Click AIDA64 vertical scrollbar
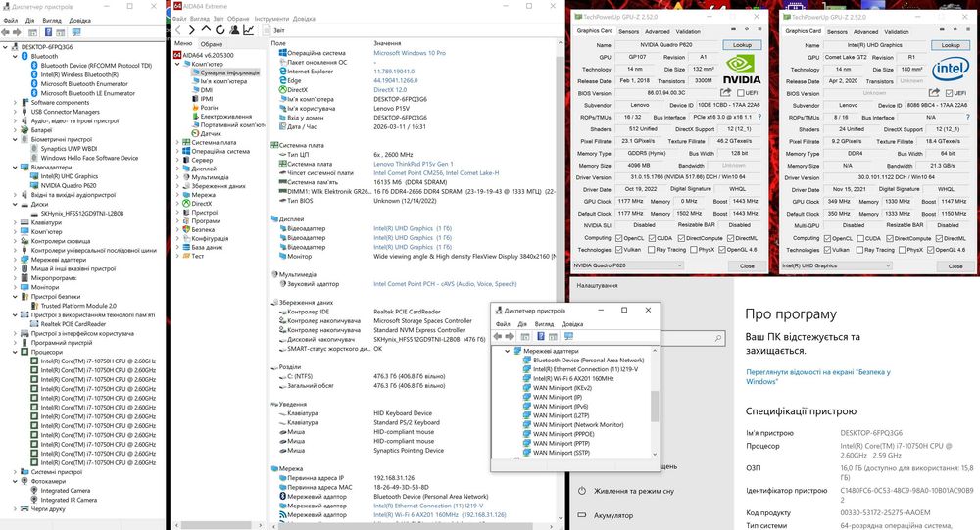 [x=560, y=279]
